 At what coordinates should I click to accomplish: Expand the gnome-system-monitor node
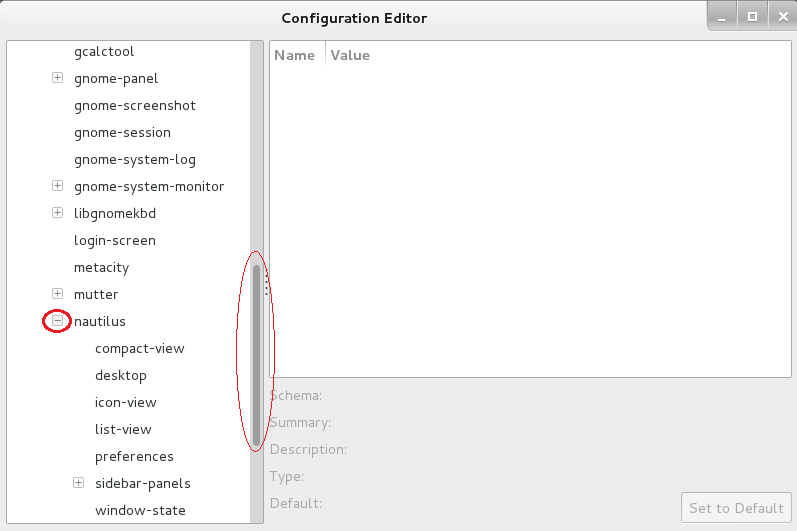click(57, 185)
